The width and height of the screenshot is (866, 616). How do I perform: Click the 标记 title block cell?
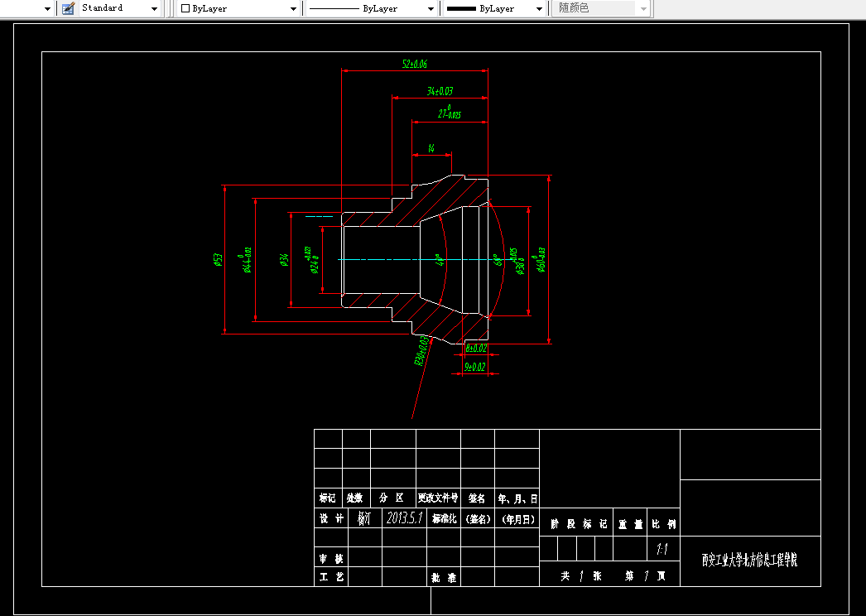point(328,498)
